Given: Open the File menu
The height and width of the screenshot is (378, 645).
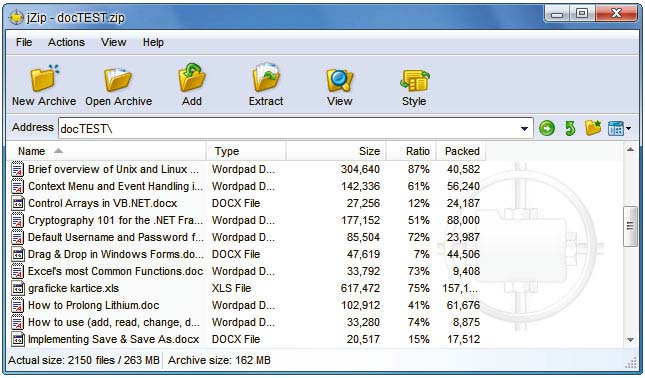Looking at the screenshot, I should coord(24,42).
